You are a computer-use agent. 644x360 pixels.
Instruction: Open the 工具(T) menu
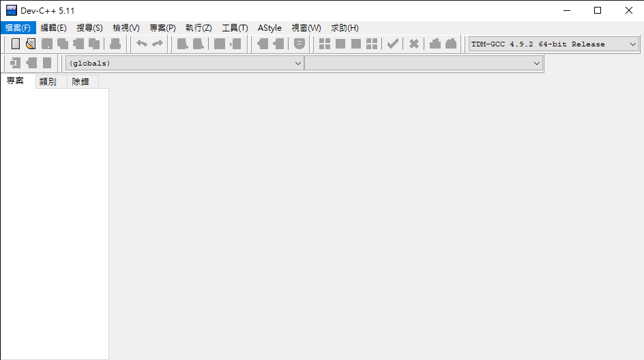235,27
